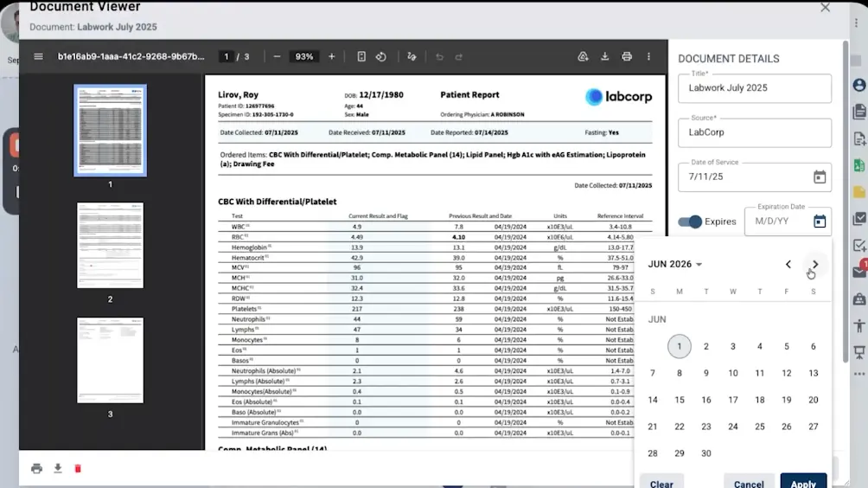This screenshot has width=868, height=488.
Task: Click the 'Hemoglobin' test row label
Action: [x=249, y=247]
